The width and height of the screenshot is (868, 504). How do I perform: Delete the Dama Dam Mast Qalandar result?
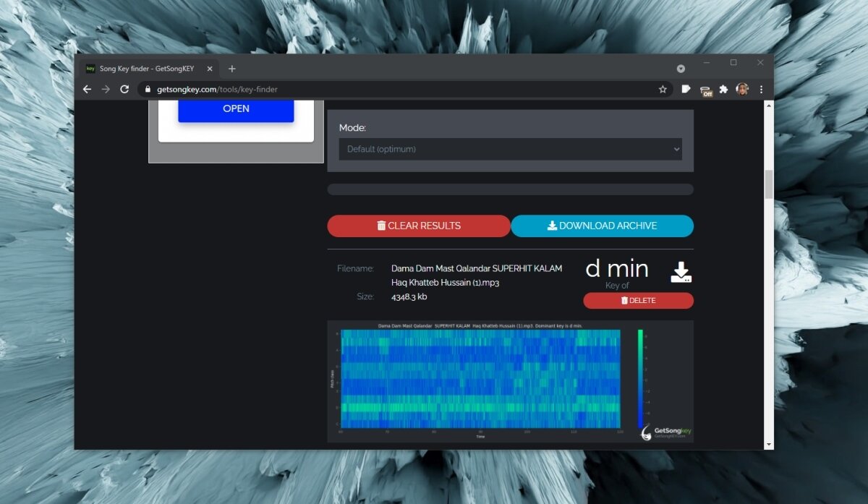(x=638, y=300)
